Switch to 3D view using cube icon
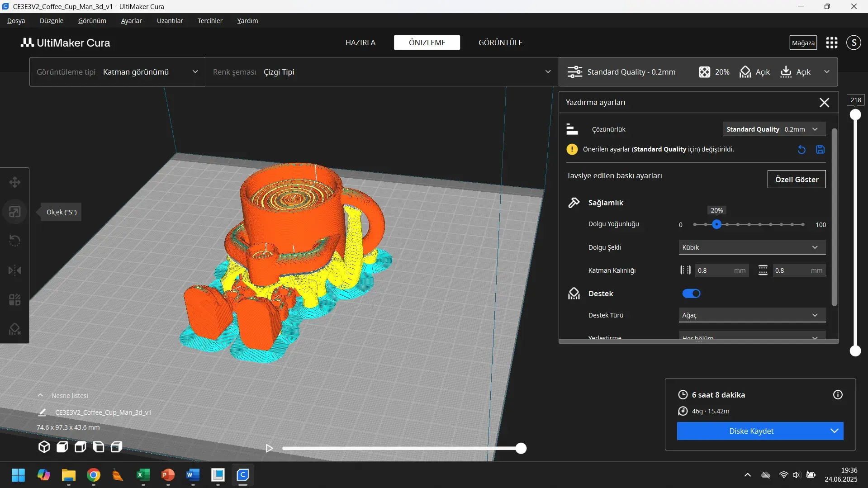 pyautogui.click(x=44, y=447)
